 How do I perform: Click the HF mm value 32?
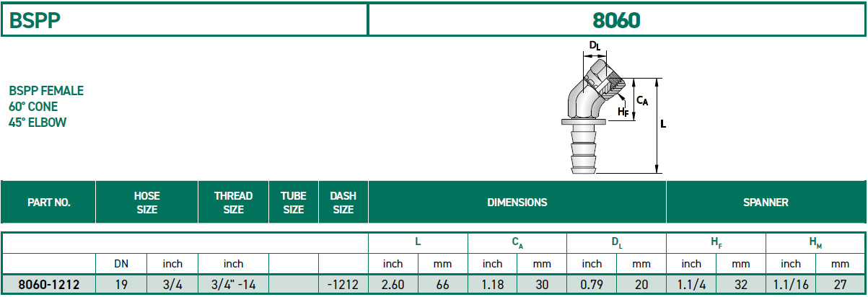740,285
